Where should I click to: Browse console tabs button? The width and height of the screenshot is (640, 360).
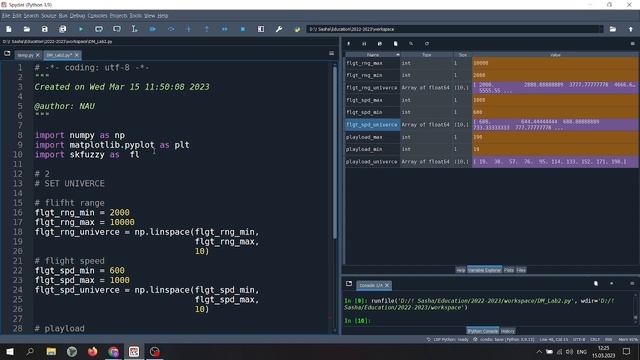coord(349,283)
